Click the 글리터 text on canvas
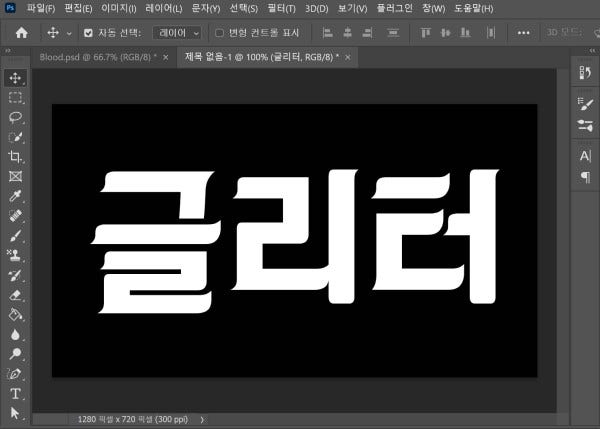Image resolution: width=600 pixels, height=429 pixels. (x=295, y=241)
